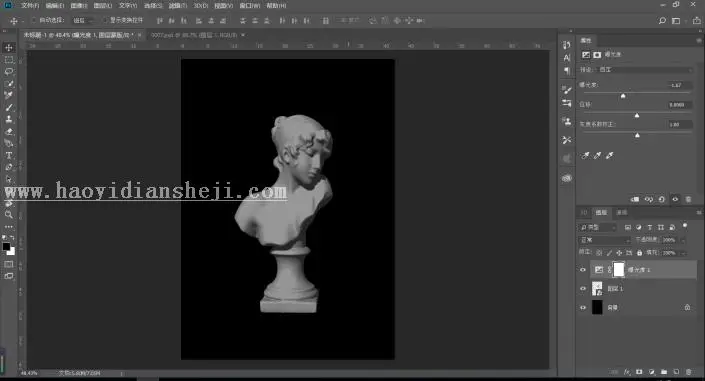Image resolution: width=705 pixels, height=381 pixels.
Task: Open the Edit menu
Action: click(x=55, y=5)
